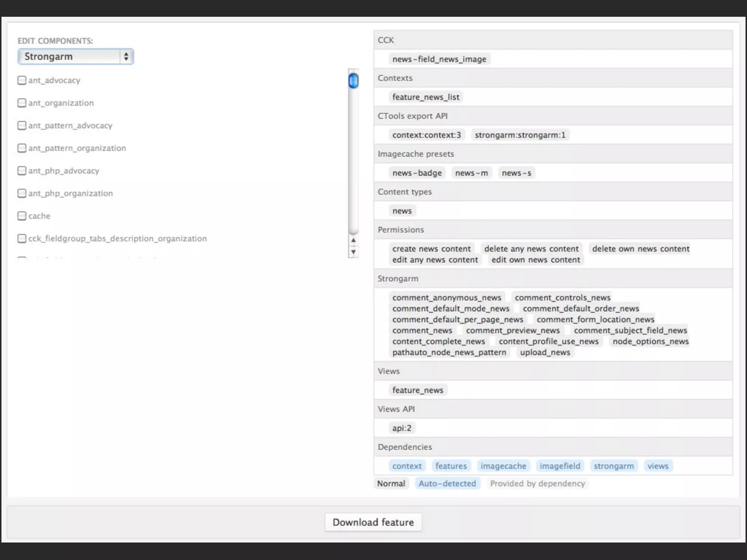Click the news content type tag

[402, 211]
